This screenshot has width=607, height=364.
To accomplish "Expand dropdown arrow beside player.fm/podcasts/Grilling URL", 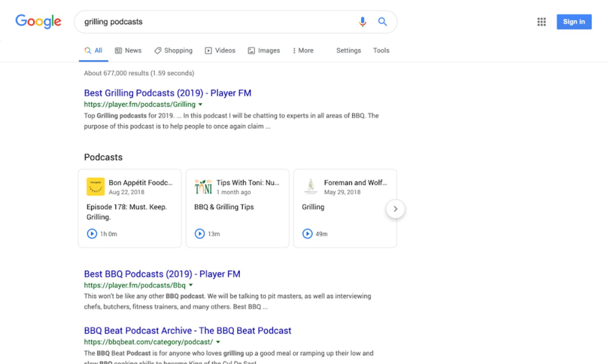I will (200, 105).
